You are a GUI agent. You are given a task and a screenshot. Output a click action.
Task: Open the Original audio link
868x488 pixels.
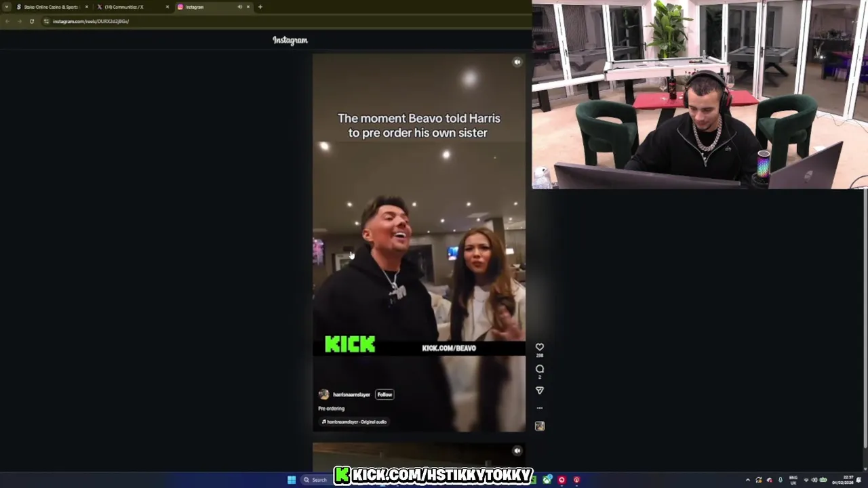click(354, 422)
